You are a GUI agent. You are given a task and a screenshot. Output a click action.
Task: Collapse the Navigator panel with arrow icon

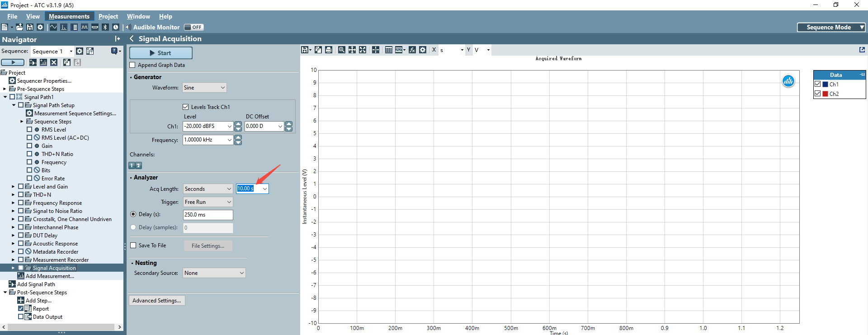[118, 39]
